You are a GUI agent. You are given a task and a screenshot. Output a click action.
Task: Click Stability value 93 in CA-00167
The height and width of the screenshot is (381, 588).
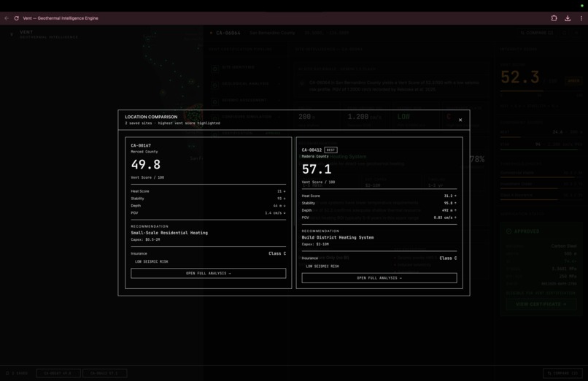(x=281, y=199)
